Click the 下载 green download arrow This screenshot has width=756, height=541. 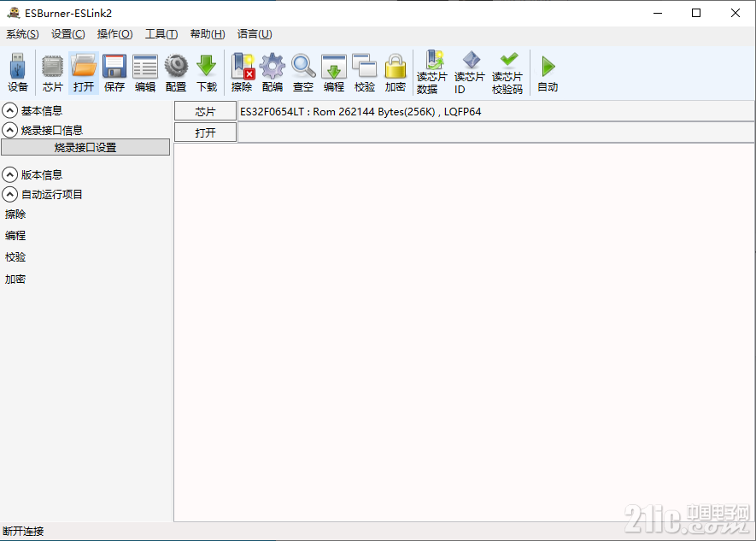pos(207,73)
